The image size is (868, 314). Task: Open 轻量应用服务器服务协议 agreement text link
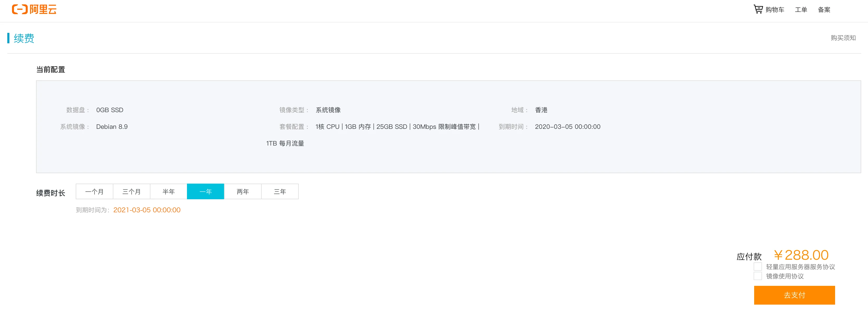tap(800, 267)
